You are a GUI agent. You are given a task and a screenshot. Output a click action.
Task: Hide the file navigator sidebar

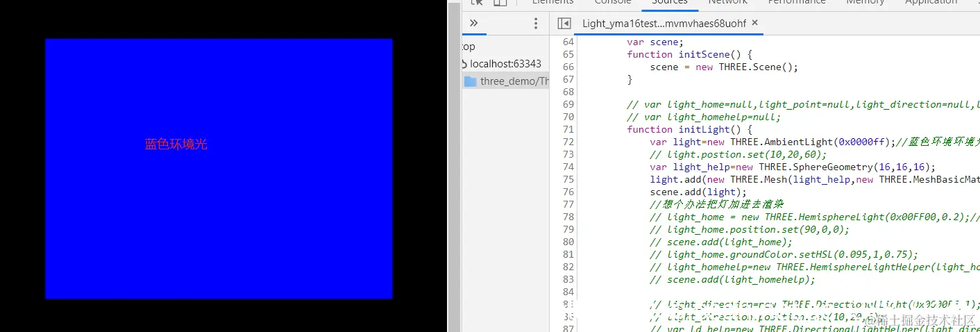[x=564, y=24]
